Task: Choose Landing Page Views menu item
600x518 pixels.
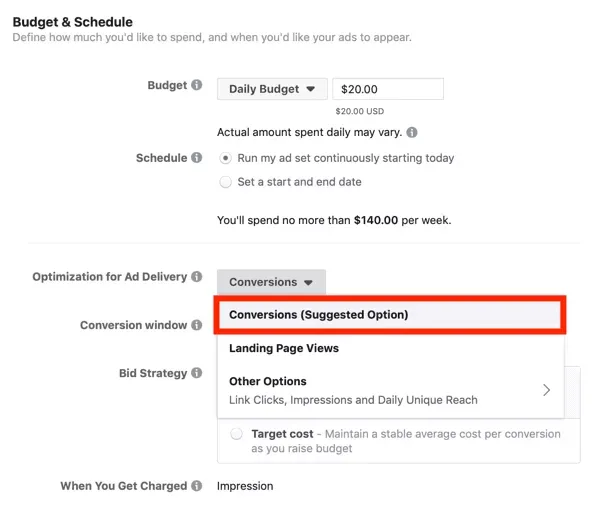Action: click(x=284, y=348)
